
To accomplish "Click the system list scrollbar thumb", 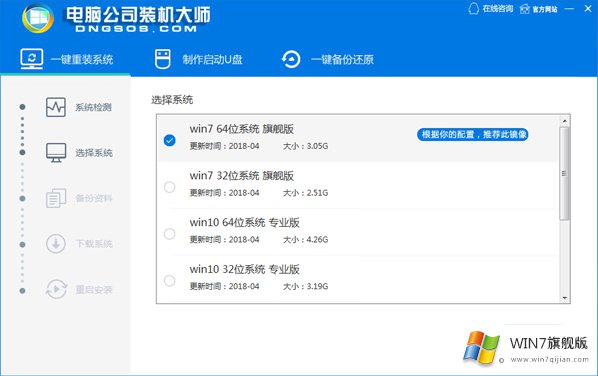I will pyautogui.click(x=564, y=174).
